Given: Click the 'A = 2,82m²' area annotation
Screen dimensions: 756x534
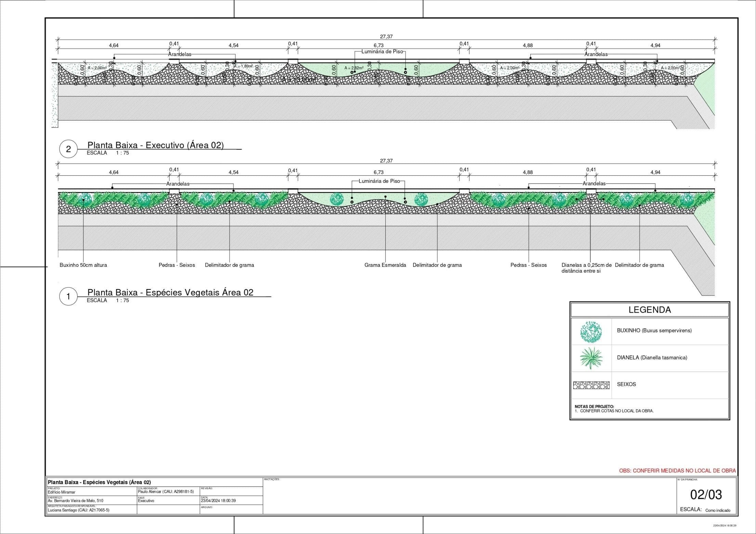Looking at the screenshot, I should click(x=354, y=68).
